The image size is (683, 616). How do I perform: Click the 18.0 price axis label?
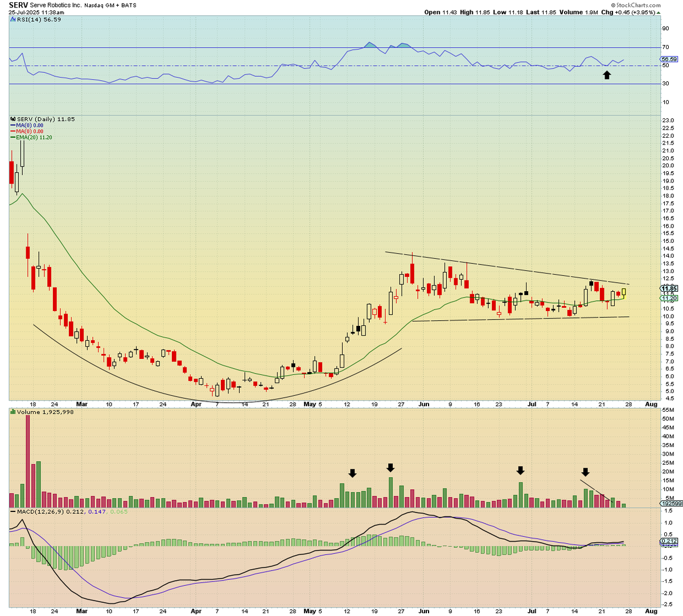click(x=668, y=196)
